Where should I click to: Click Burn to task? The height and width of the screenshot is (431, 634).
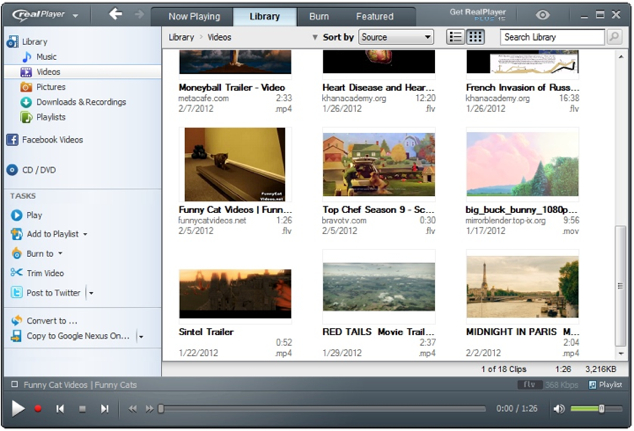pos(33,254)
